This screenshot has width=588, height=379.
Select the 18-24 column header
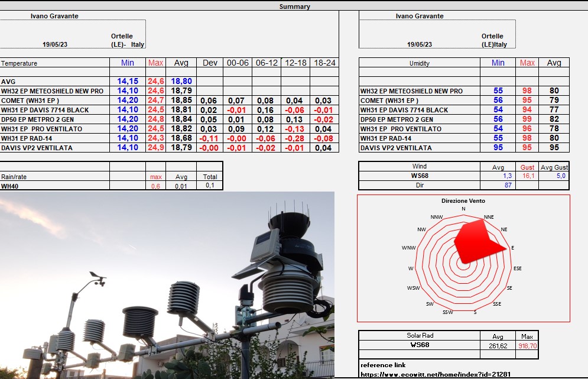tap(324, 63)
